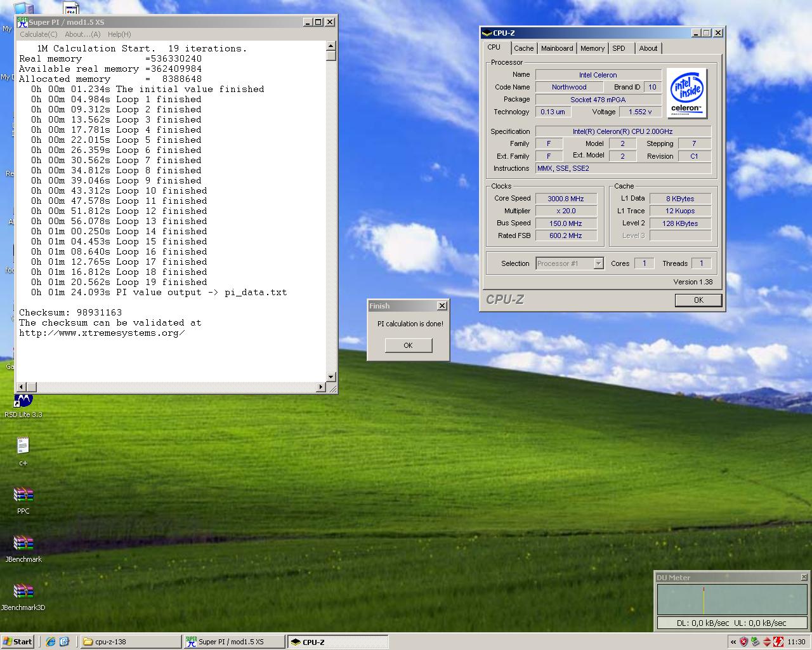
Task: Click the Specification Intel Celeron CPU 2.00GHz field
Action: click(x=623, y=131)
